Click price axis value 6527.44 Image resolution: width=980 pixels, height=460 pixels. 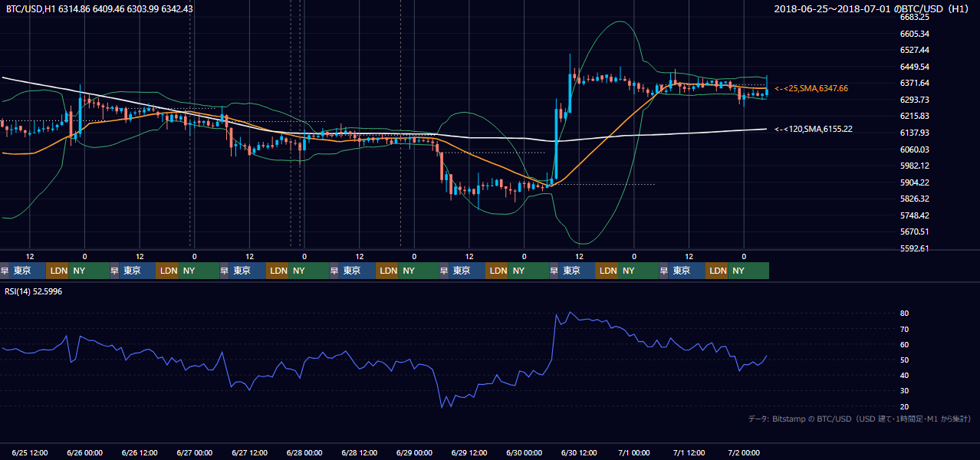click(x=915, y=50)
